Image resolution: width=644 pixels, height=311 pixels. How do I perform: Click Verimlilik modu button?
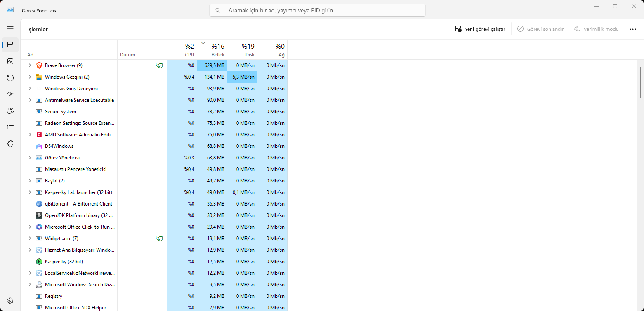point(596,29)
